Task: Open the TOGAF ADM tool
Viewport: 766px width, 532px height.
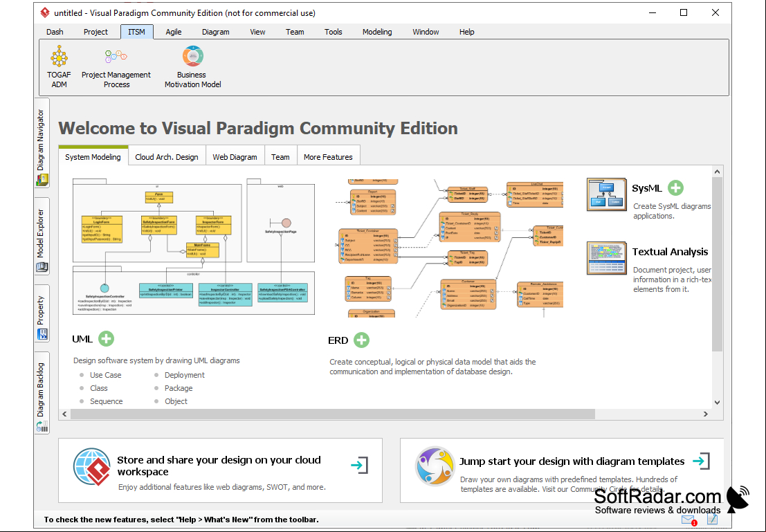Action: pyautogui.click(x=59, y=67)
